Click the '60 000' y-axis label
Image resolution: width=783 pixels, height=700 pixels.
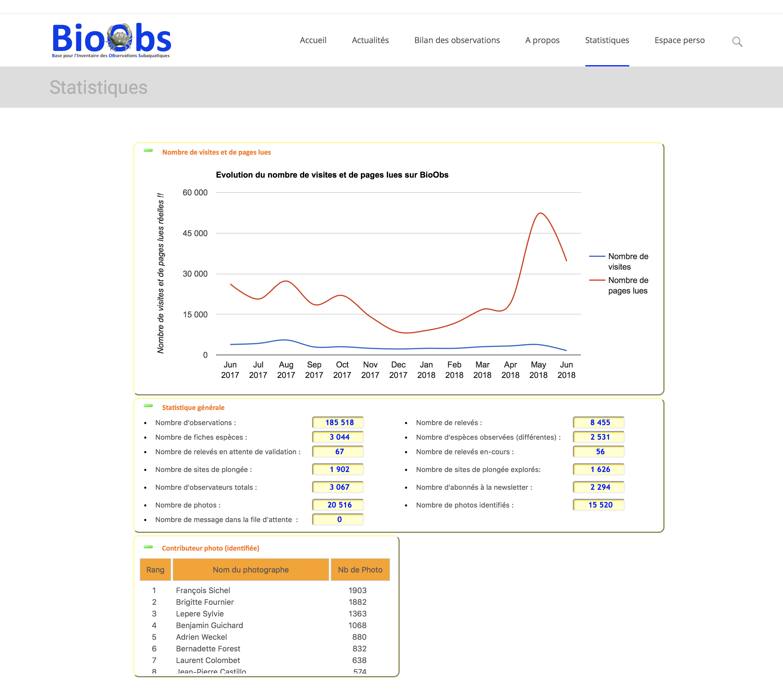[195, 192]
